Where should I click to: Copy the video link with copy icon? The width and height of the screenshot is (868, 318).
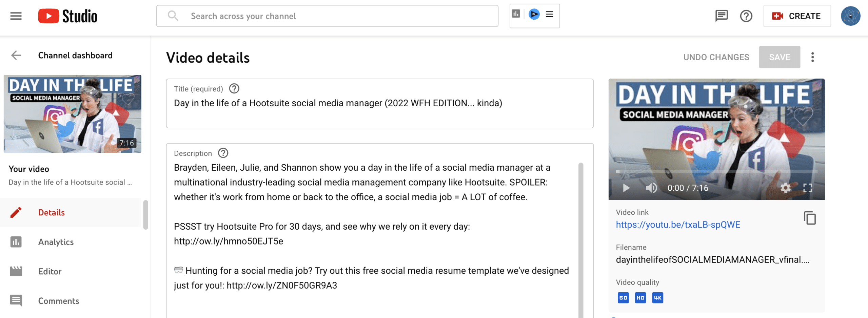(810, 218)
